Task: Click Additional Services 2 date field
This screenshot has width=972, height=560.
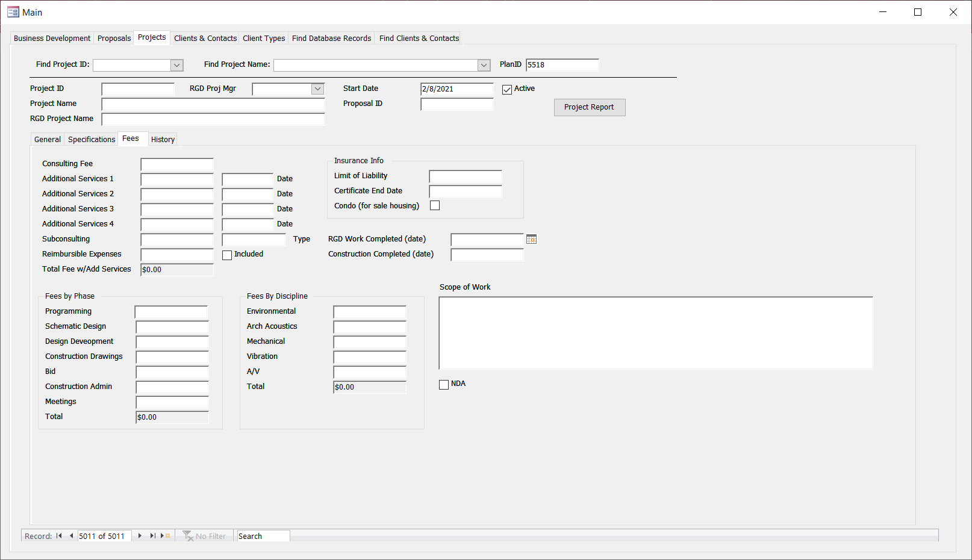Action: click(248, 194)
